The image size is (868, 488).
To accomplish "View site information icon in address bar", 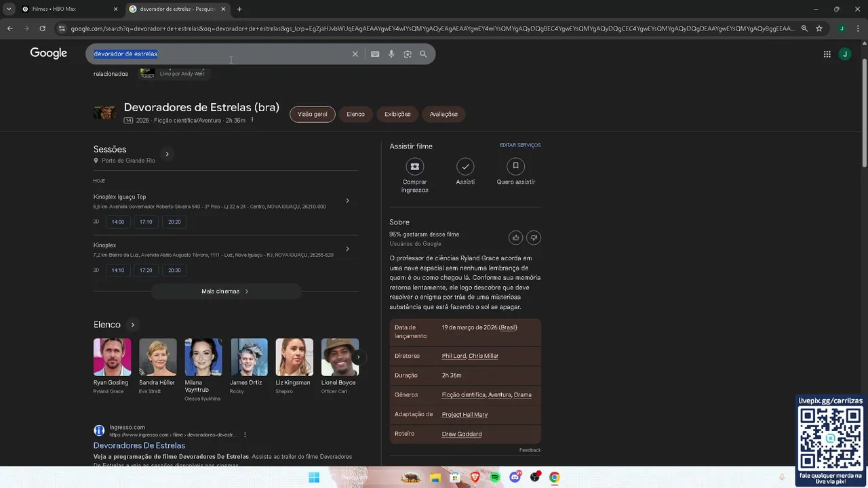I will pos(62,28).
